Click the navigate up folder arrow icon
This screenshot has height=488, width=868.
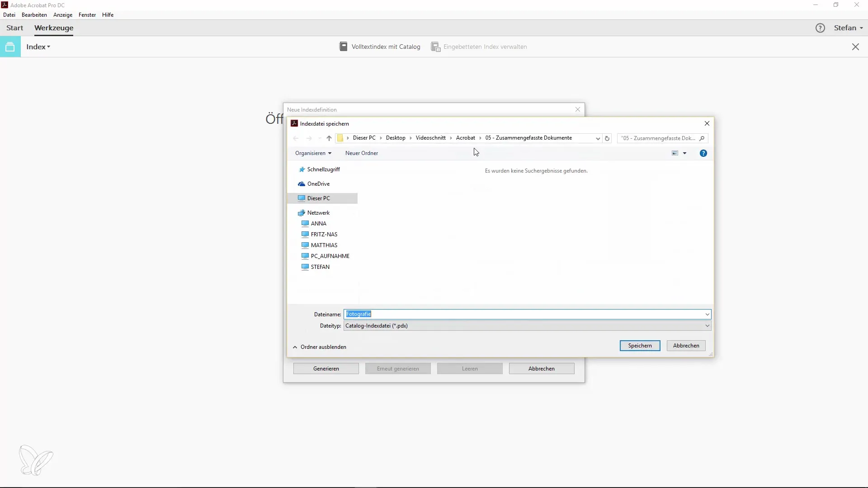pyautogui.click(x=329, y=138)
